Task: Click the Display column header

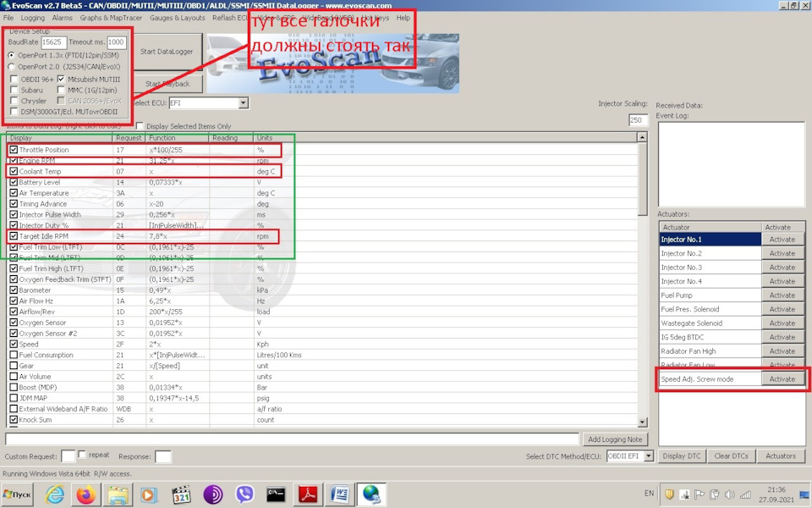Action: click(x=60, y=138)
